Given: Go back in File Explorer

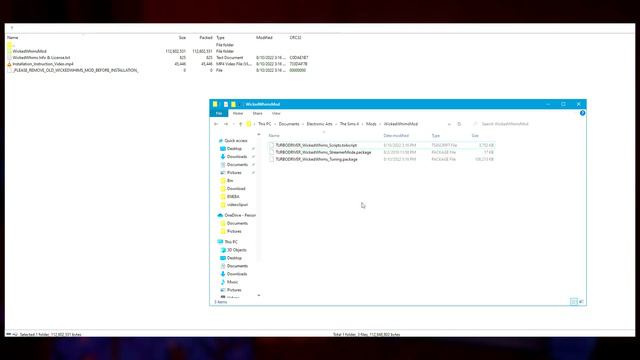Looking at the screenshot, I should (x=216, y=124).
